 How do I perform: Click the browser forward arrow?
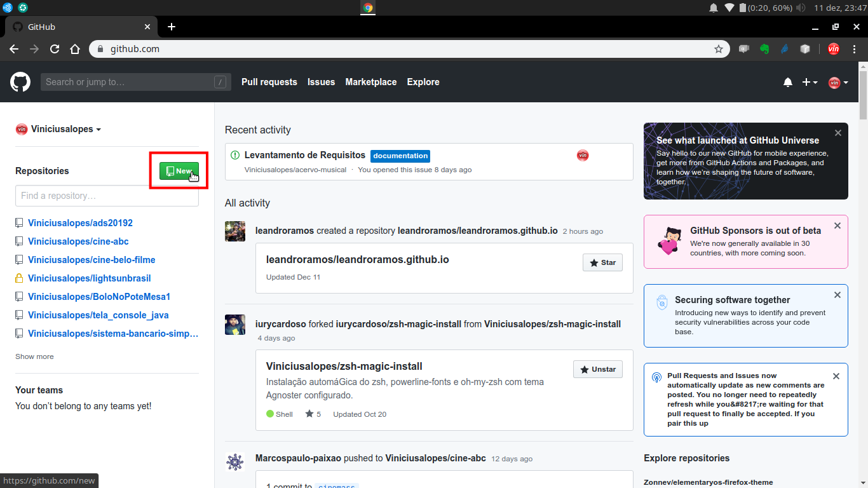coord(34,49)
